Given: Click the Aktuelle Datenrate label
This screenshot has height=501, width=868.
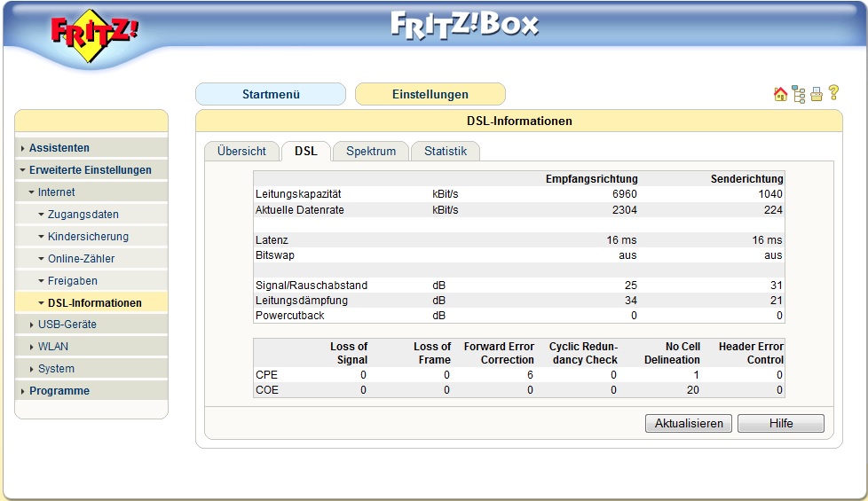Looking at the screenshot, I should [299, 209].
